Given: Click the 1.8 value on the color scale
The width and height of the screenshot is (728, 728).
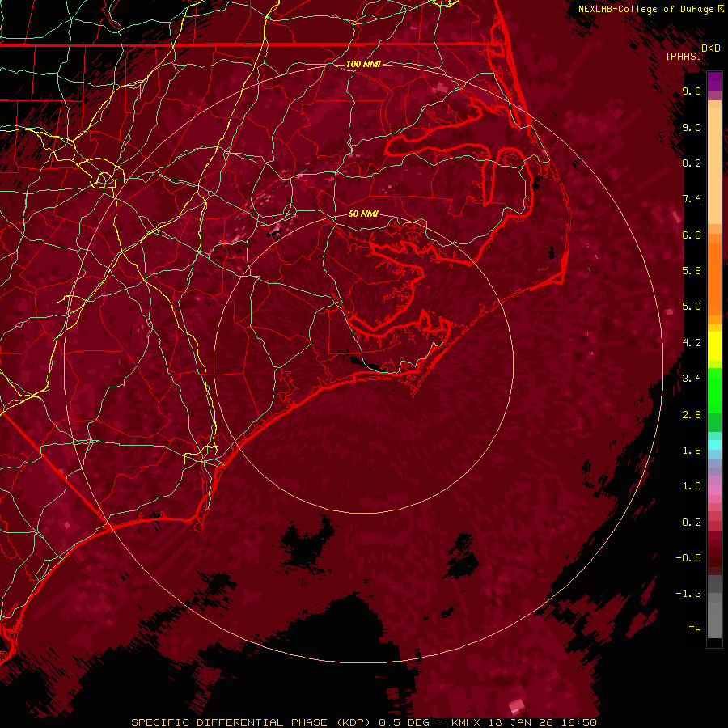Looking at the screenshot, I should click(692, 451).
